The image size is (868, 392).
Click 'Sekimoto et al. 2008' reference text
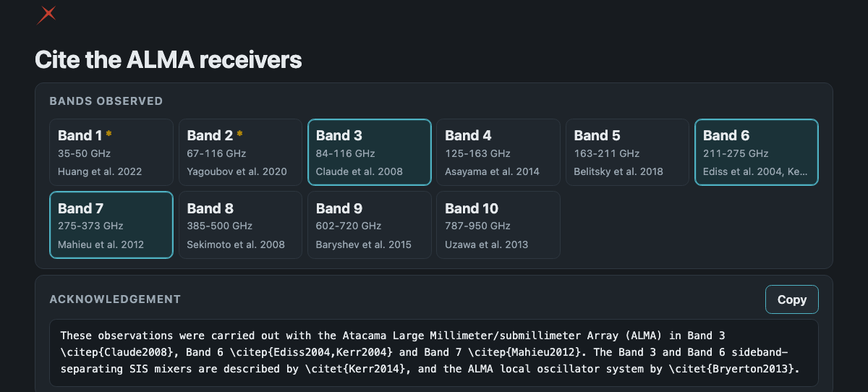[236, 244]
